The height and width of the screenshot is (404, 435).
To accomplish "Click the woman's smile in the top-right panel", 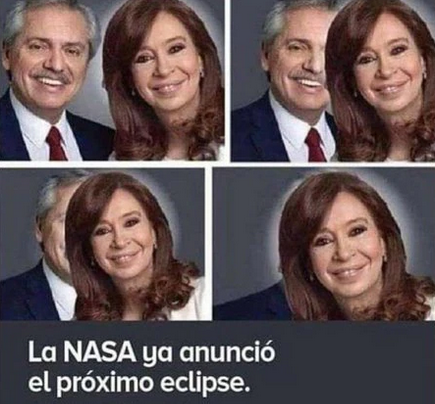I will click(388, 88).
